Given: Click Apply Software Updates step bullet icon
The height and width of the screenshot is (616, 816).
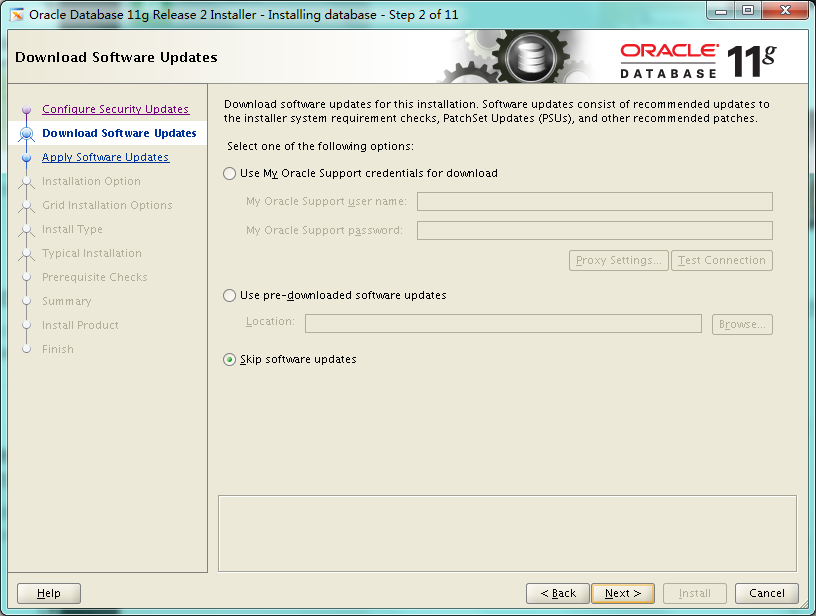Looking at the screenshot, I should [27, 158].
